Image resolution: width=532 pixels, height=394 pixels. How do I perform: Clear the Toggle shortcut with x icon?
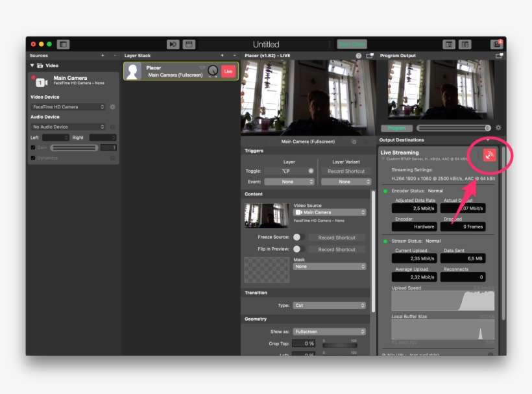click(x=311, y=171)
